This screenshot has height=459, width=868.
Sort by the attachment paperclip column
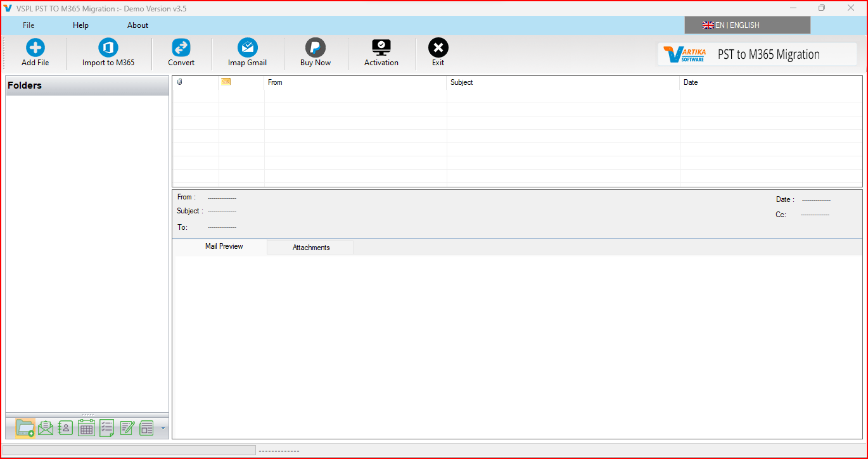[x=180, y=82]
